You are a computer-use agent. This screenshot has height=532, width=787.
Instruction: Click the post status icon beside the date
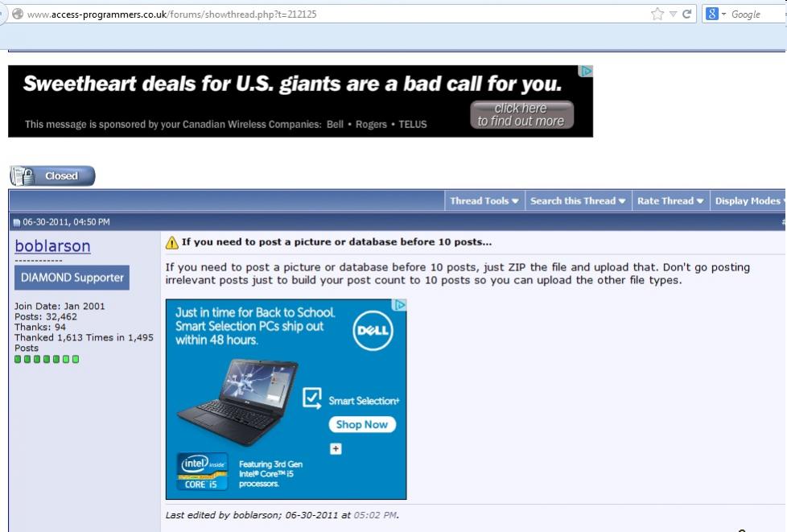pyautogui.click(x=17, y=222)
